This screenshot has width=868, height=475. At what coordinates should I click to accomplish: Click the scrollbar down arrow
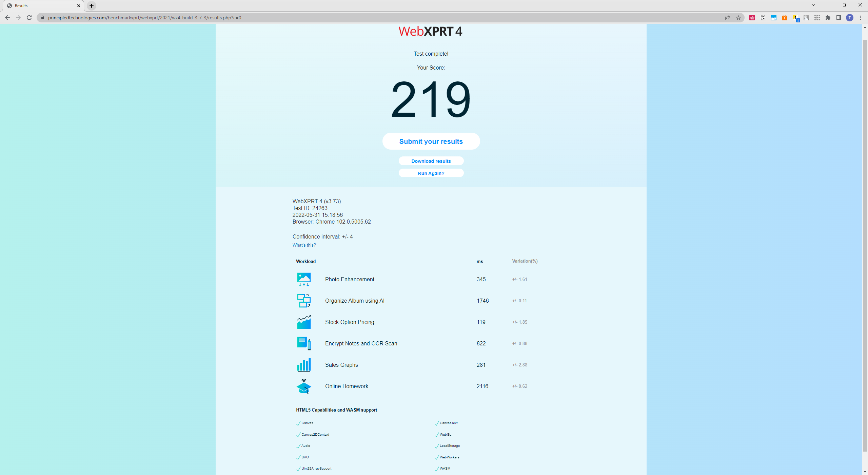pos(865,472)
